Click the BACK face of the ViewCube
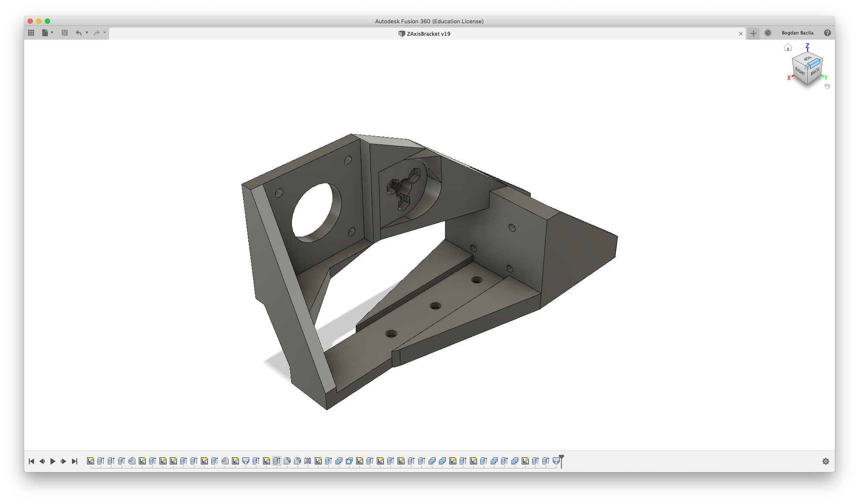Image resolution: width=859 pixels, height=504 pixels. pyautogui.click(x=815, y=72)
